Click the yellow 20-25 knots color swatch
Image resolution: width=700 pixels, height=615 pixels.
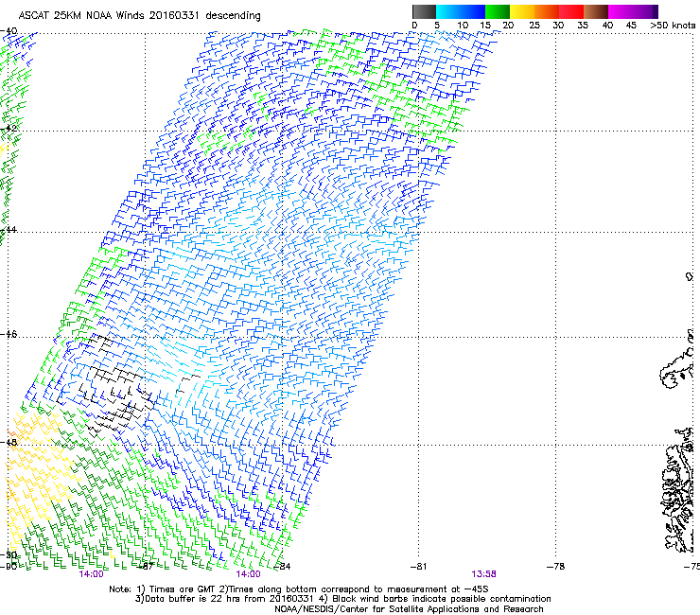(x=522, y=11)
